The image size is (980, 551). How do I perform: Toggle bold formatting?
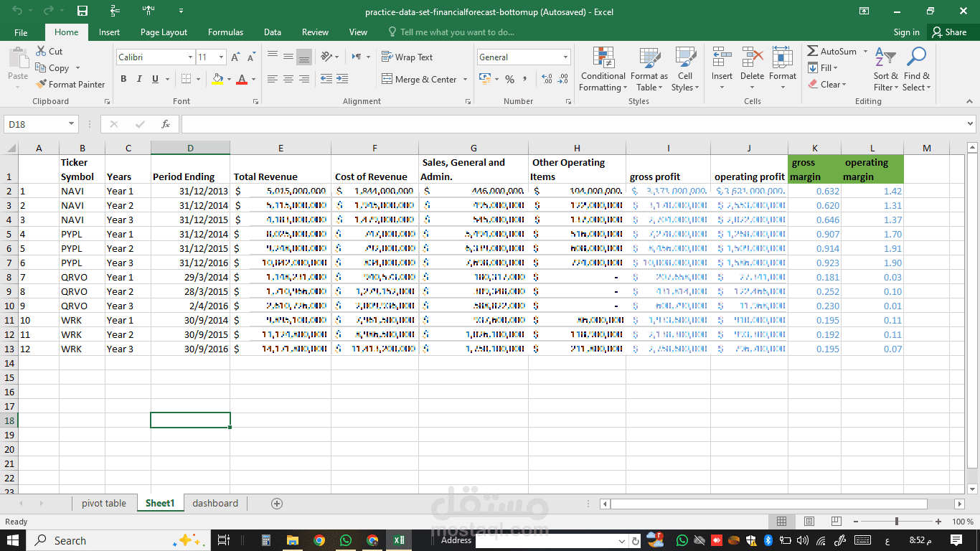pos(123,79)
